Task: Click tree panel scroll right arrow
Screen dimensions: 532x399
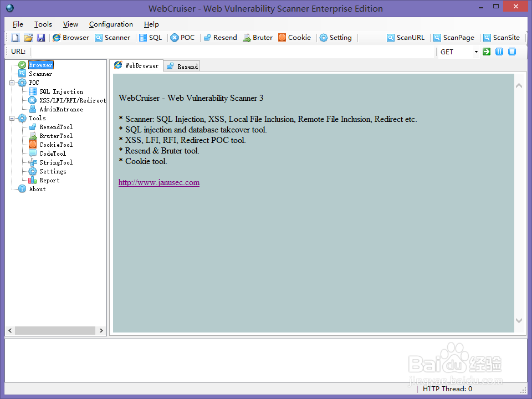Action: [101, 330]
